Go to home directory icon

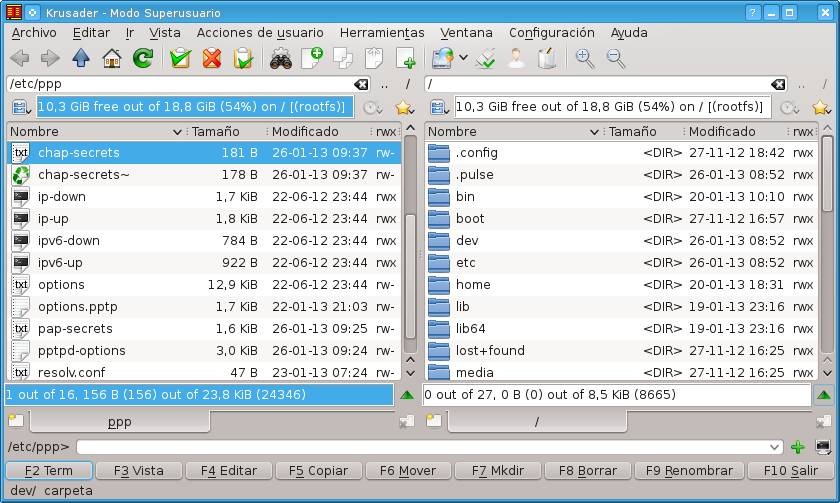coord(112,58)
